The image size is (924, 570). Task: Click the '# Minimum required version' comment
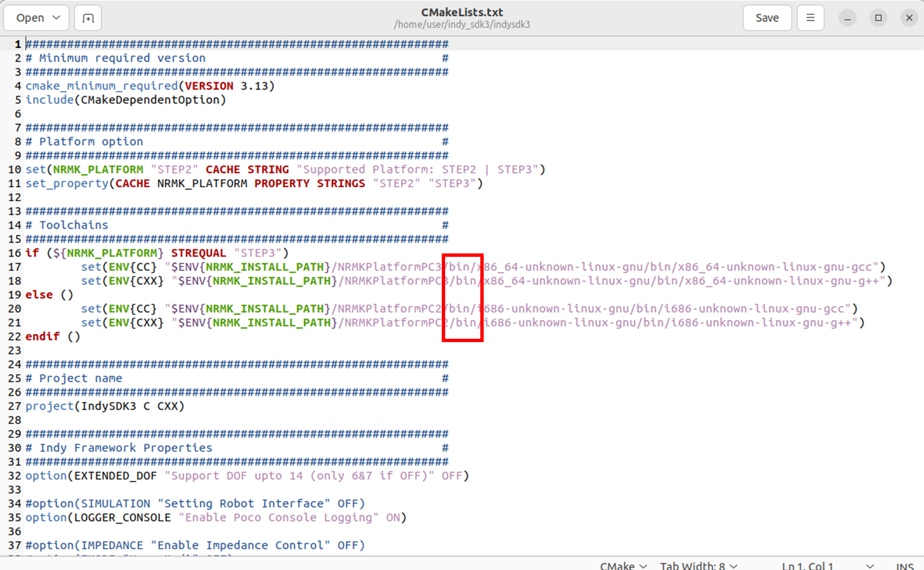pos(116,58)
